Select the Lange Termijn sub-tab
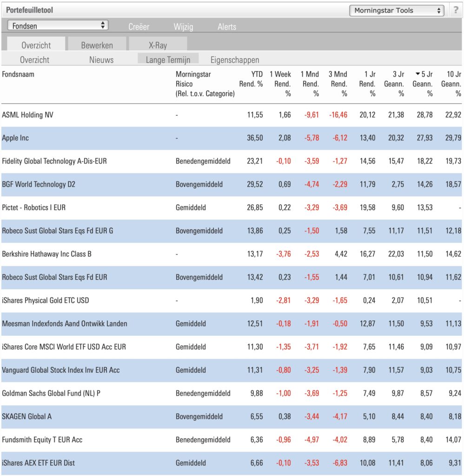 [168, 59]
